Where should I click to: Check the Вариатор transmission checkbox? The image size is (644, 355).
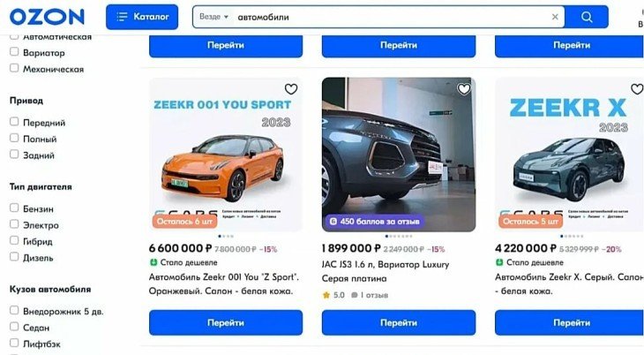[14, 52]
